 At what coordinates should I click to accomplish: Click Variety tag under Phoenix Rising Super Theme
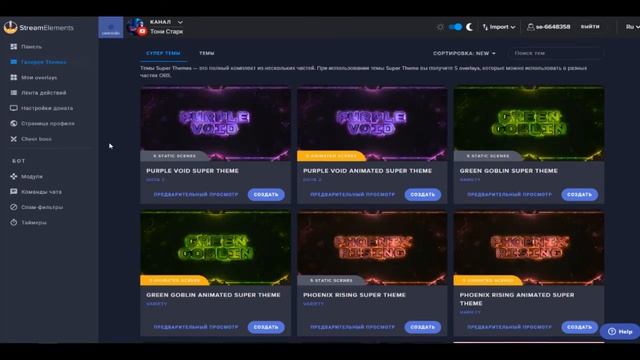tap(313, 304)
